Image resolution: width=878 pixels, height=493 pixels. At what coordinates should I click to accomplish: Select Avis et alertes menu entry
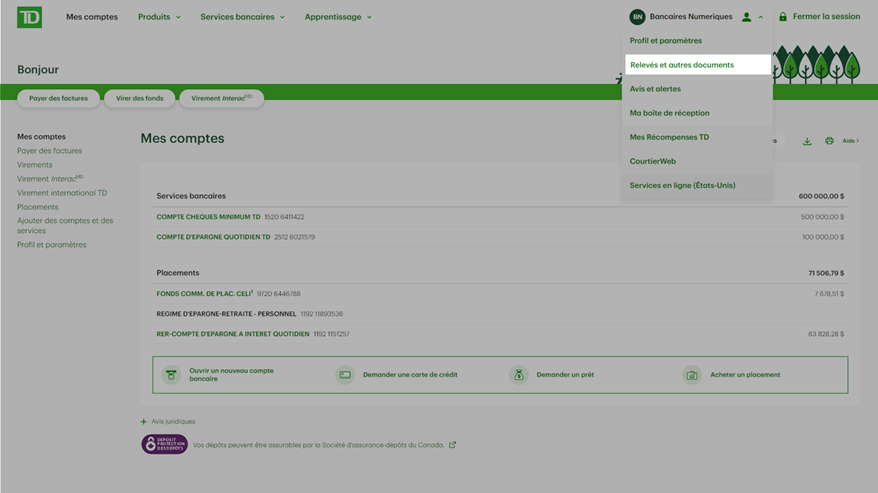(x=655, y=89)
